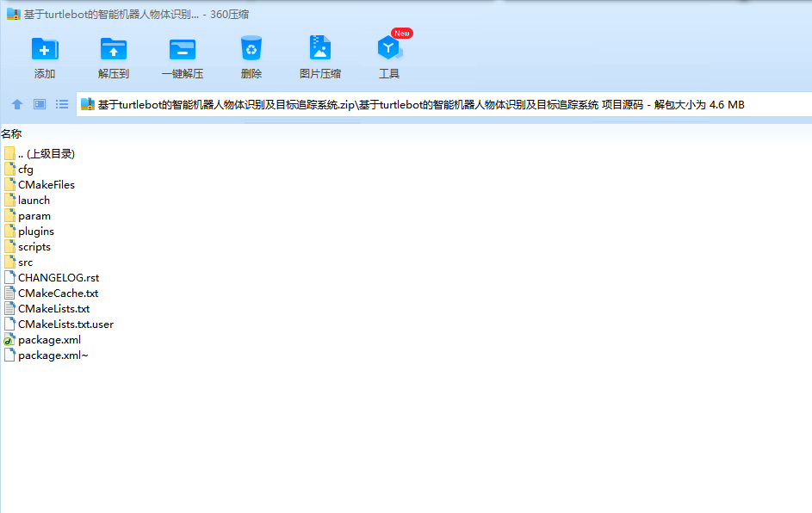The width and height of the screenshot is (812, 513).
Task: Click the 一键解压 one-click extract icon
Action: pos(183,50)
